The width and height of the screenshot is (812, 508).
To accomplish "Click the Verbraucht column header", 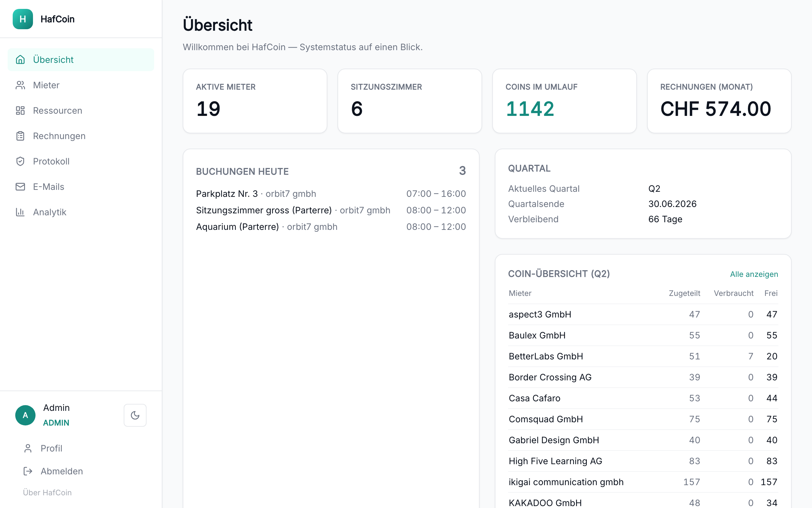I will pyautogui.click(x=733, y=293).
